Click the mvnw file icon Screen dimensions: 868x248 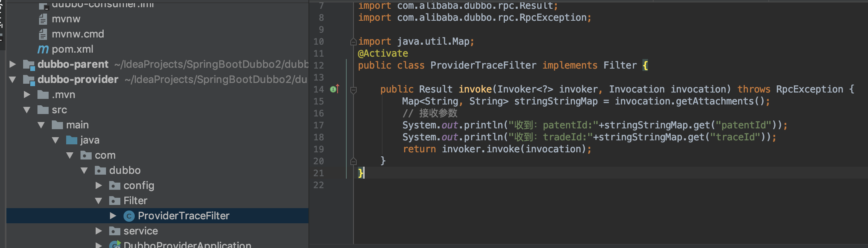coord(43,19)
